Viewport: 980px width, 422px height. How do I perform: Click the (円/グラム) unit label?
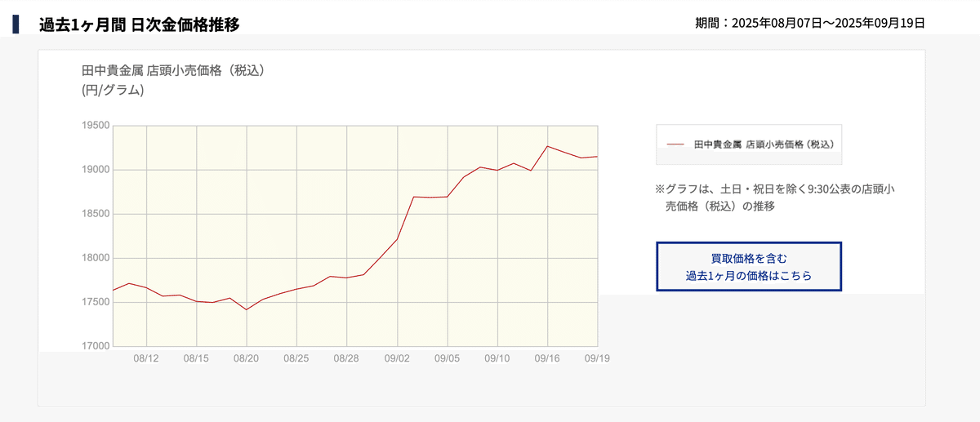click(x=113, y=90)
